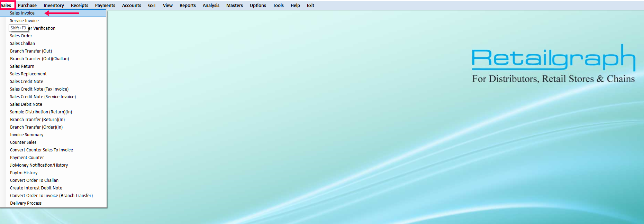Open Delivery Process
This screenshot has width=644, height=224.
[53, 203]
